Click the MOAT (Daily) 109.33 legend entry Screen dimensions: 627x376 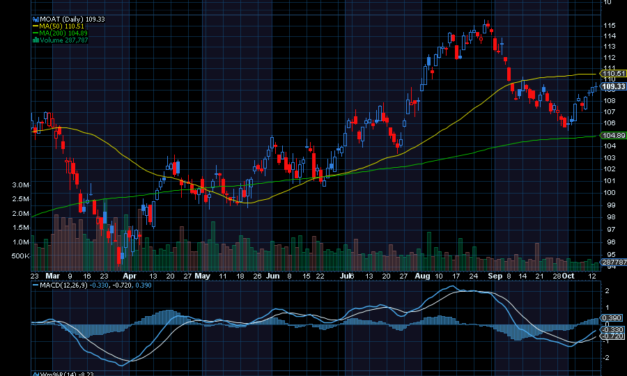[72, 19]
